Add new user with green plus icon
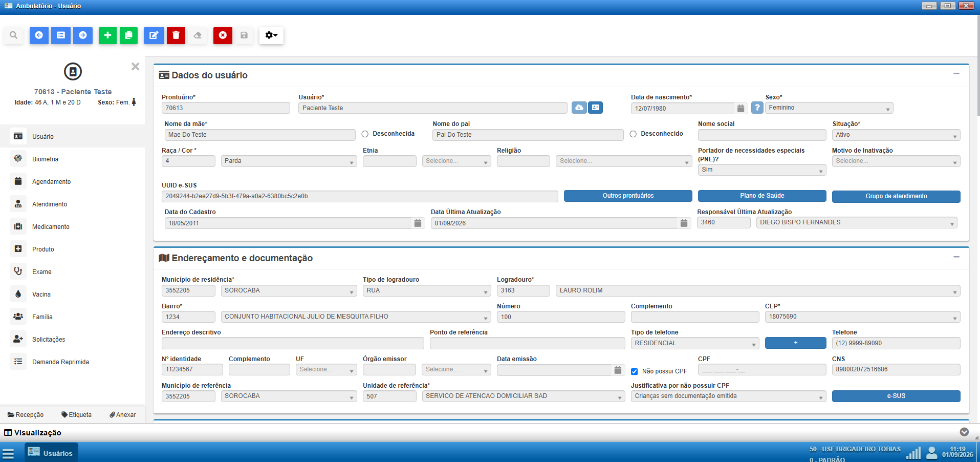 pyautogui.click(x=107, y=35)
